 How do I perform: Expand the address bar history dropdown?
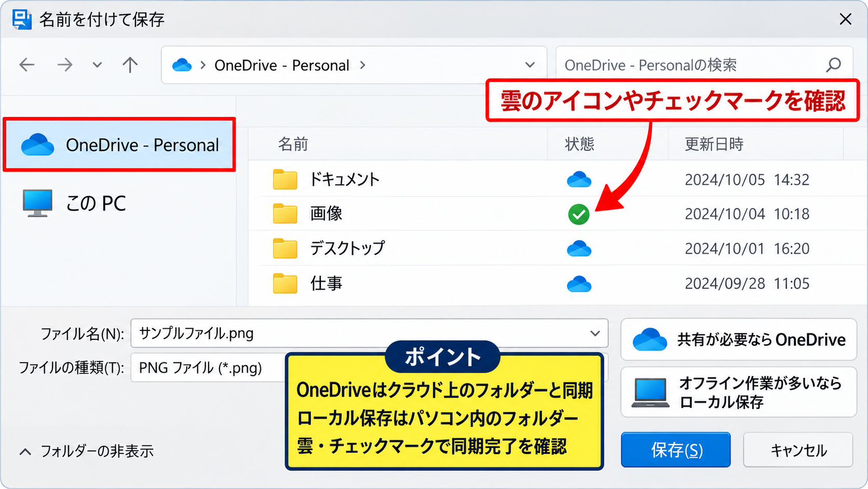(x=530, y=65)
